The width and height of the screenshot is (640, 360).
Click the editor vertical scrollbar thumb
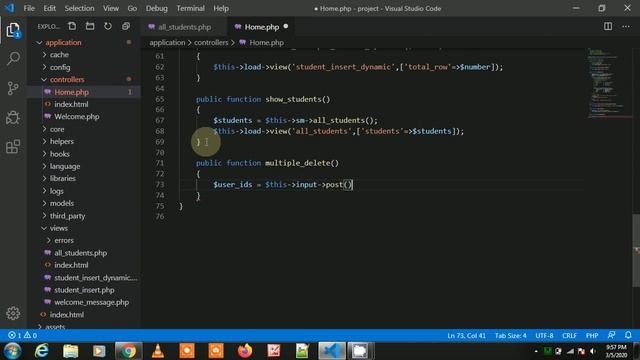pyautogui.click(x=636, y=250)
